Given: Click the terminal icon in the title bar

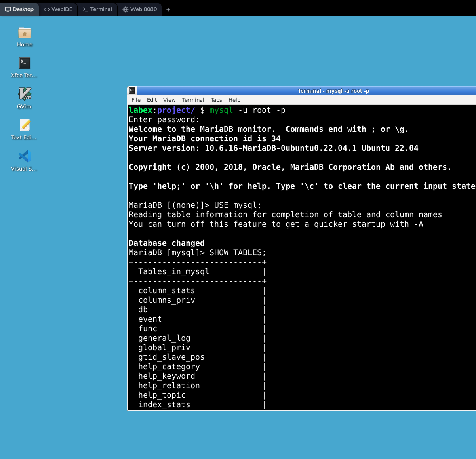Looking at the screenshot, I should click(x=132, y=91).
